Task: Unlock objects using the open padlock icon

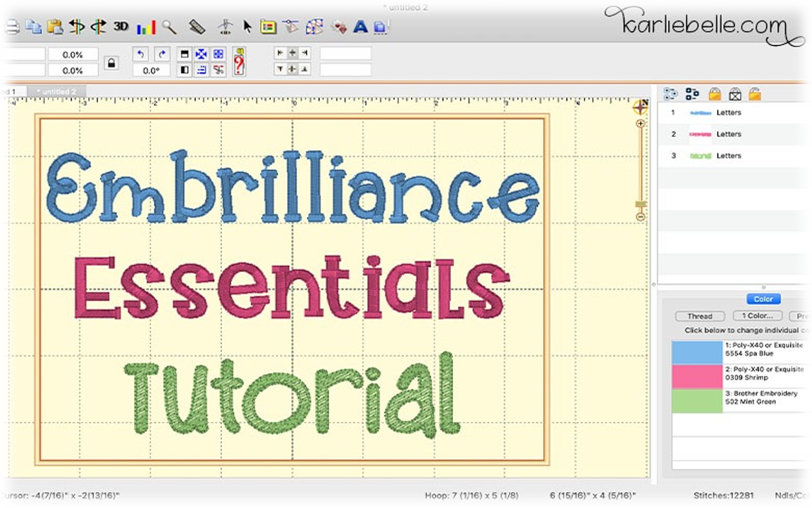Action: tap(756, 94)
